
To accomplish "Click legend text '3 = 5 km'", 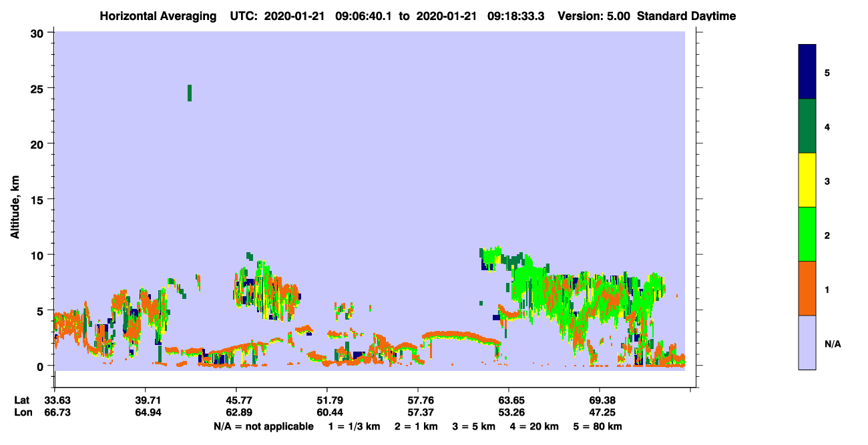I will click(x=474, y=426).
